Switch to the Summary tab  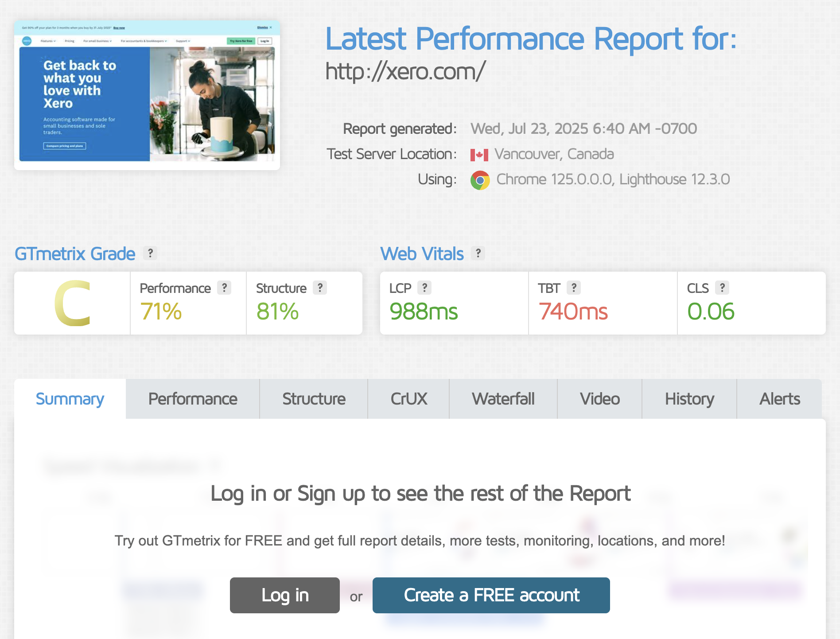pos(70,399)
